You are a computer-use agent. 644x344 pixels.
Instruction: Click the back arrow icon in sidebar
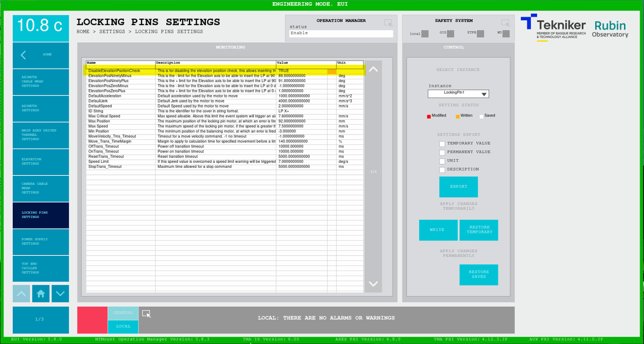click(23, 55)
